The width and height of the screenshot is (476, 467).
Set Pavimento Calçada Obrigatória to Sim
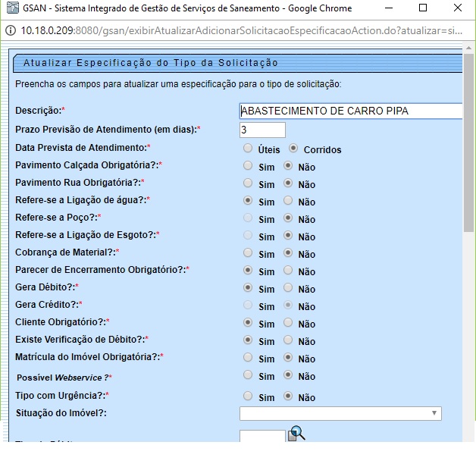248,166
